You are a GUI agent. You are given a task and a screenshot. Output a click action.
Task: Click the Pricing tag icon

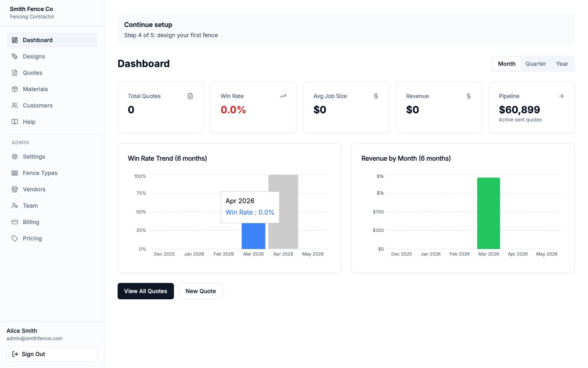15,238
